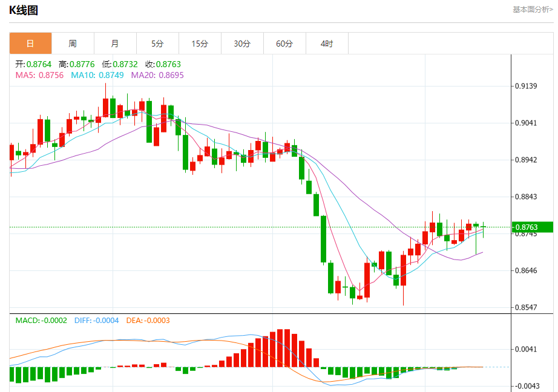Click the 高:0.8776 high price value

point(76,64)
